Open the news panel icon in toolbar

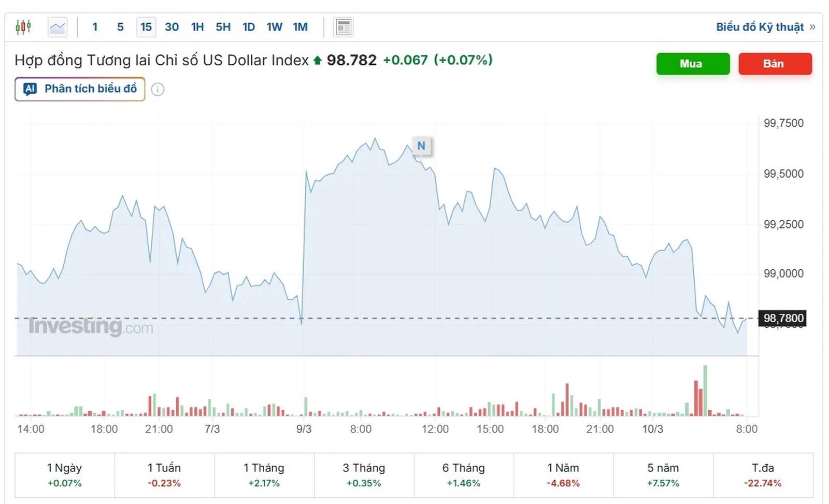(343, 27)
